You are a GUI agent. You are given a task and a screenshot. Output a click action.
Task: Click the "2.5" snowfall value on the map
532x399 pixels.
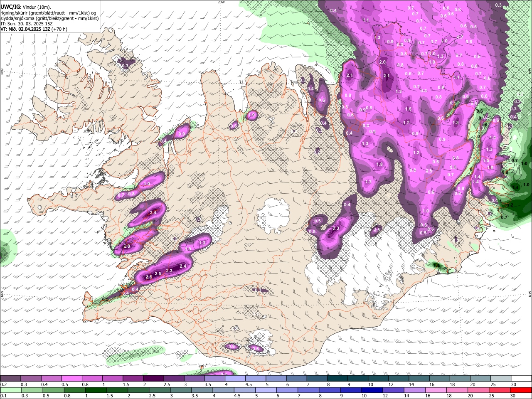(x=158, y=273)
